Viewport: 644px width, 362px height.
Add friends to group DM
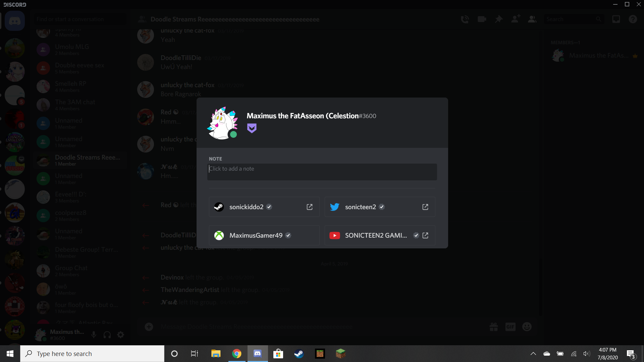(x=516, y=19)
